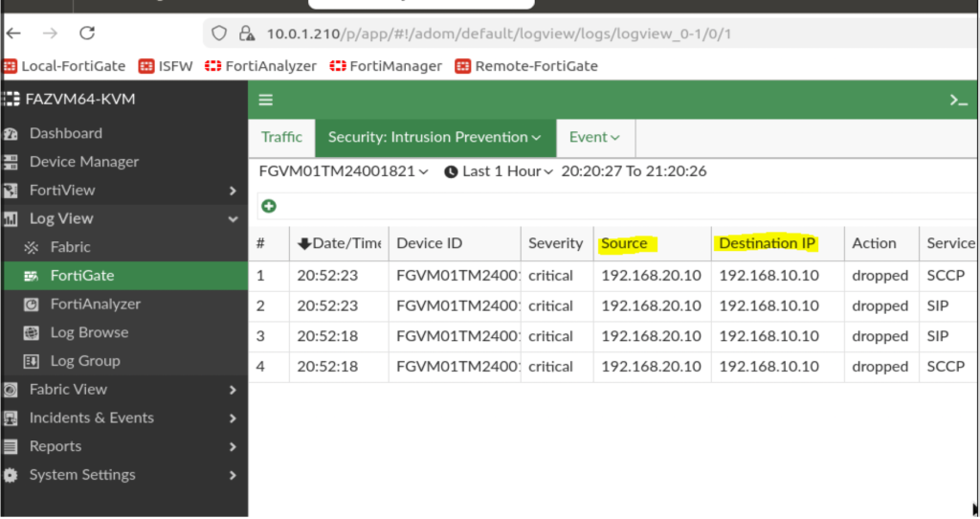Click the clock icon near time range
This screenshot has height=519, width=980.
pos(451,172)
